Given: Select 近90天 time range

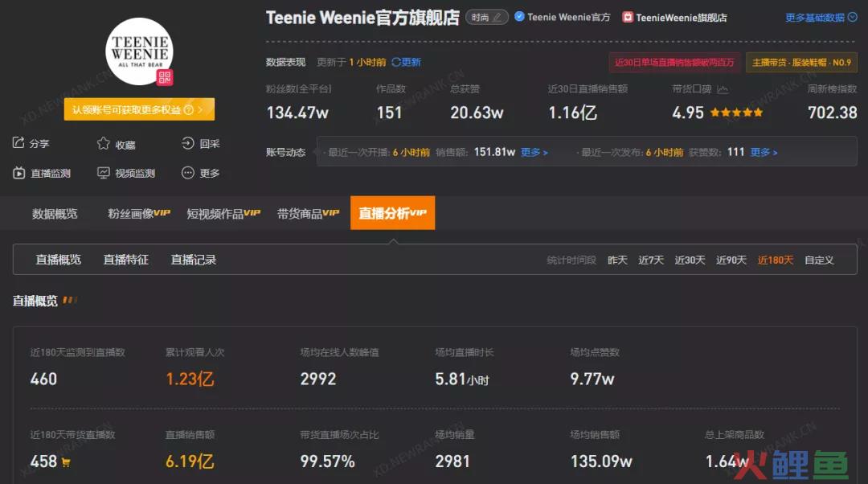Looking at the screenshot, I should pyautogui.click(x=731, y=260).
